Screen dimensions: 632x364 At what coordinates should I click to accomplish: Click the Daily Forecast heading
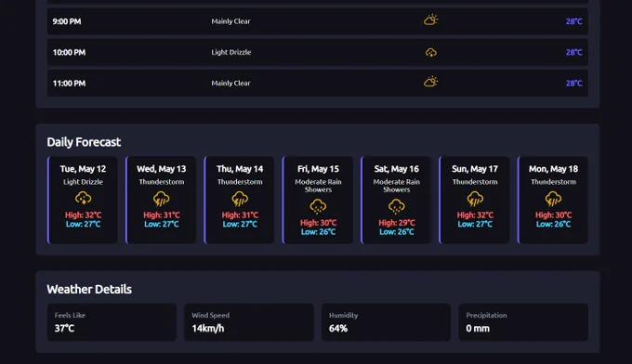pyautogui.click(x=84, y=142)
